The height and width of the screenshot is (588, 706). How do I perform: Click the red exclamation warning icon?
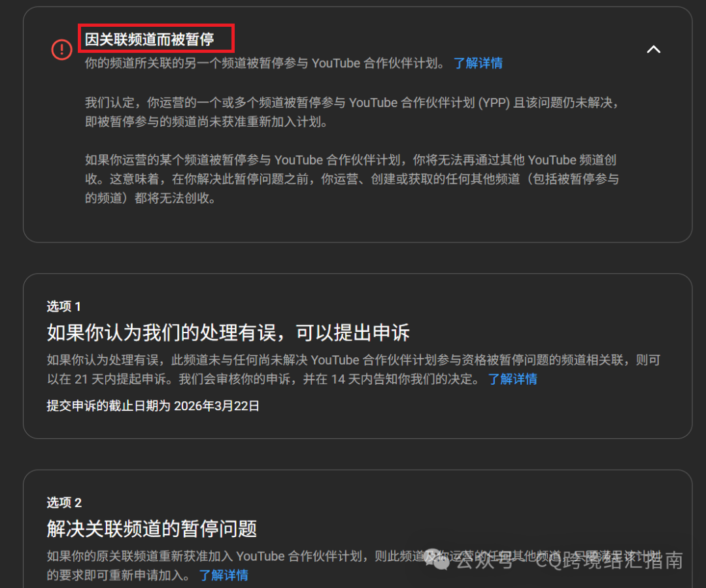(x=61, y=50)
